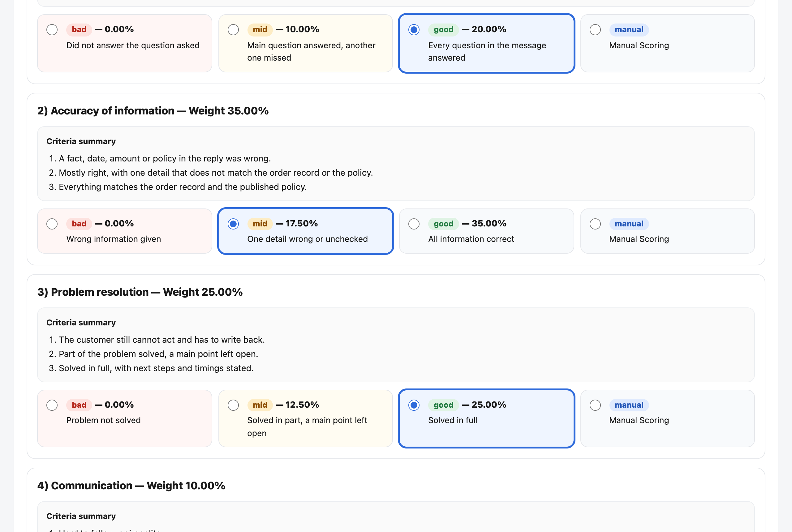
Task: Click text "Everything matches the order record and the published policy."
Action: [183, 187]
